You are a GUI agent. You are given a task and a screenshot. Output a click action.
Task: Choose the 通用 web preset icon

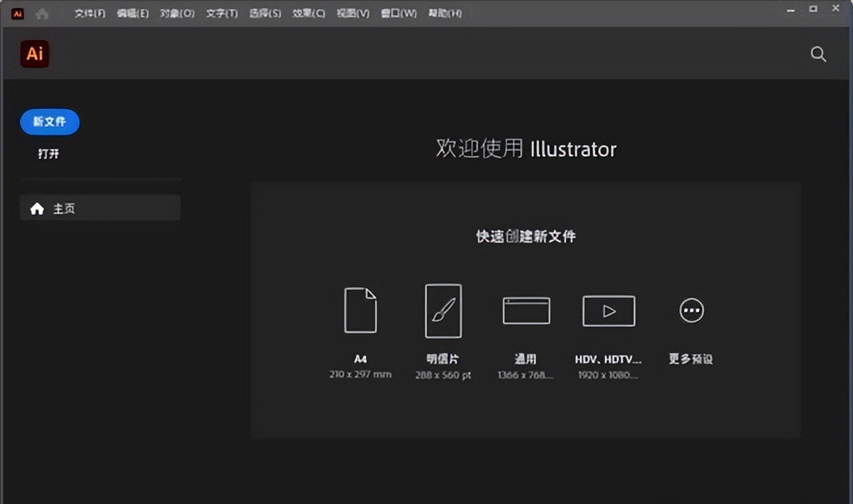[526, 310]
